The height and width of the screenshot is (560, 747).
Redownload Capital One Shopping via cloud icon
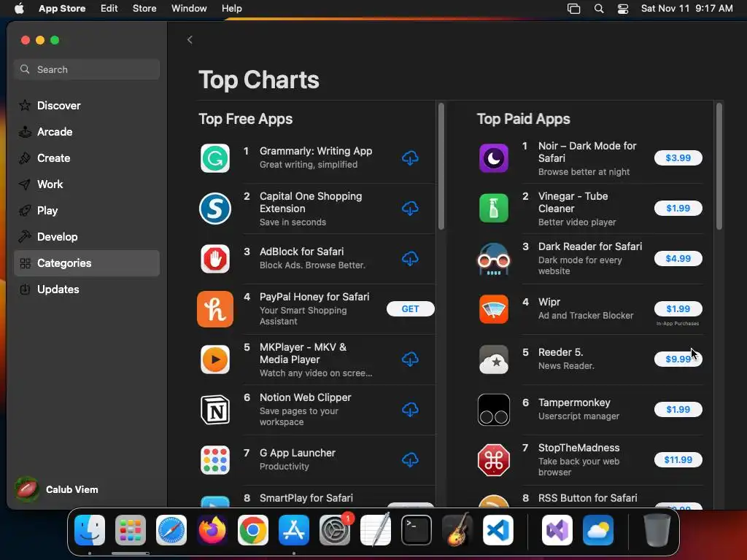point(410,209)
